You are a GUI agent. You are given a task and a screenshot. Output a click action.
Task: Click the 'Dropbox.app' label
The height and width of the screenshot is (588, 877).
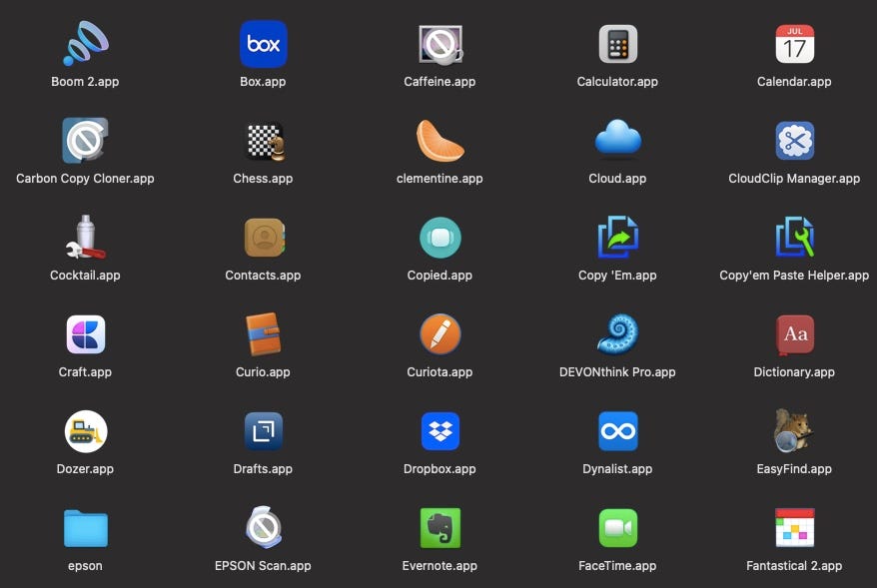[x=439, y=469]
